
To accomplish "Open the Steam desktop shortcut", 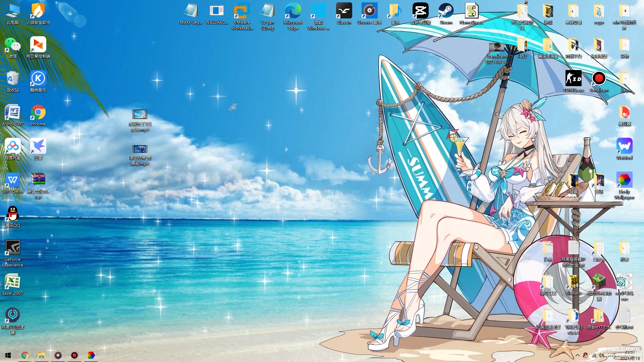I will (x=446, y=13).
